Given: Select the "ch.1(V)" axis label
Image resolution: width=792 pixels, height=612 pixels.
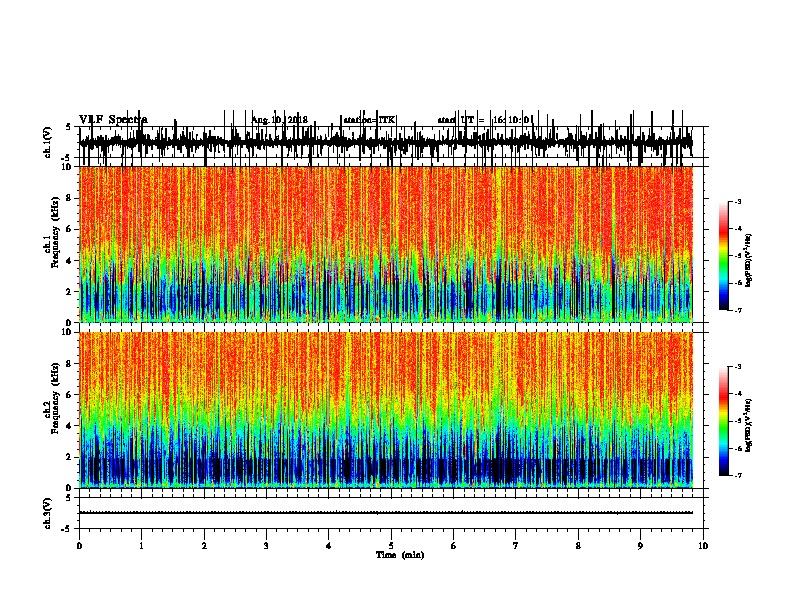Looking at the screenshot, I should click(x=48, y=142).
